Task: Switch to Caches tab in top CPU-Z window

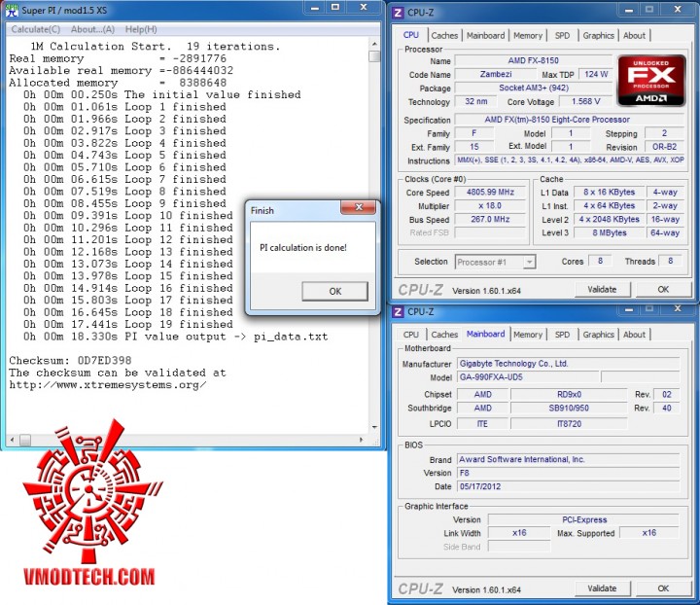Action: point(444,35)
